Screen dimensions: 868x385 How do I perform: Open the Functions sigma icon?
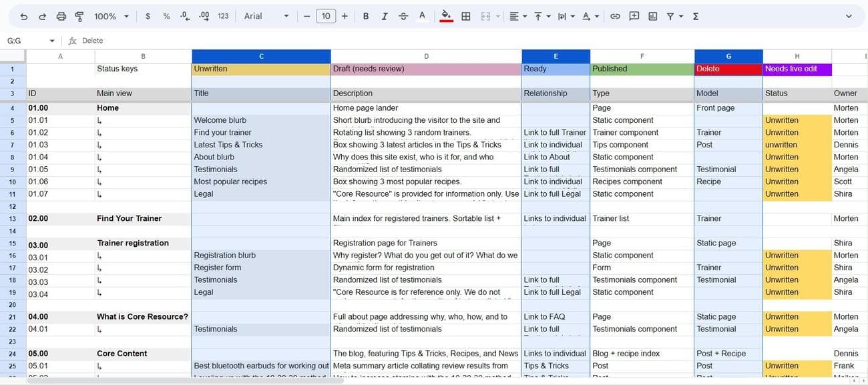click(x=696, y=16)
